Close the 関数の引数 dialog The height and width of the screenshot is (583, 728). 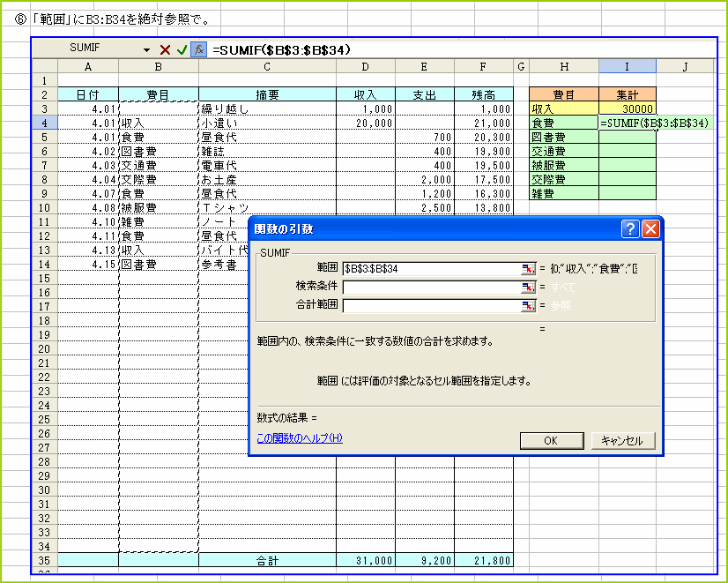[650, 229]
